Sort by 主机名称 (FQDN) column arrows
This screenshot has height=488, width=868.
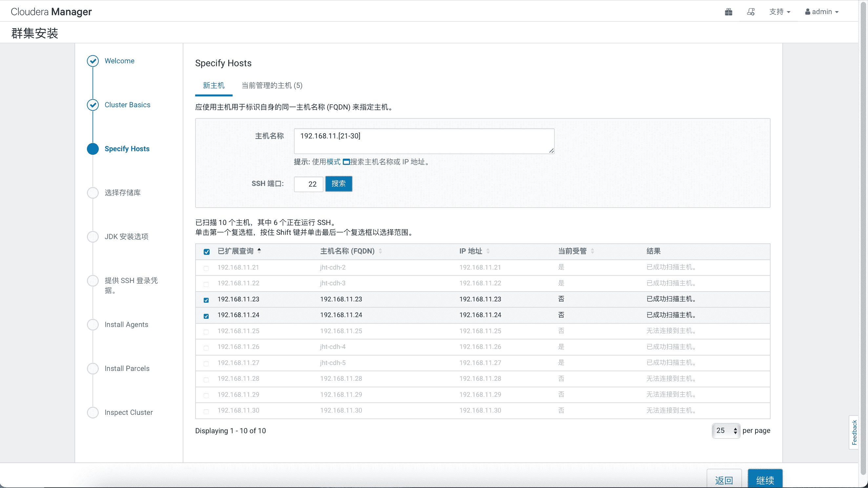coord(381,251)
